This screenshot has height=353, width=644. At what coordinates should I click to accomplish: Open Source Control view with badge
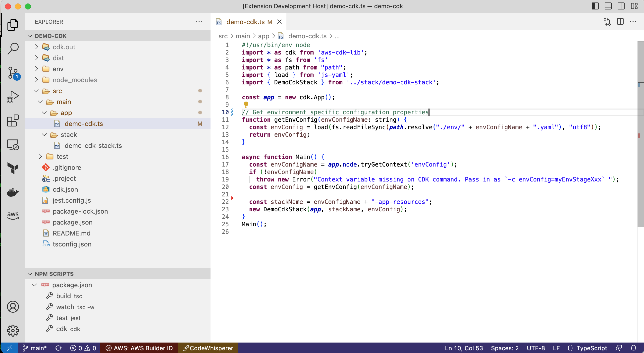point(13,72)
